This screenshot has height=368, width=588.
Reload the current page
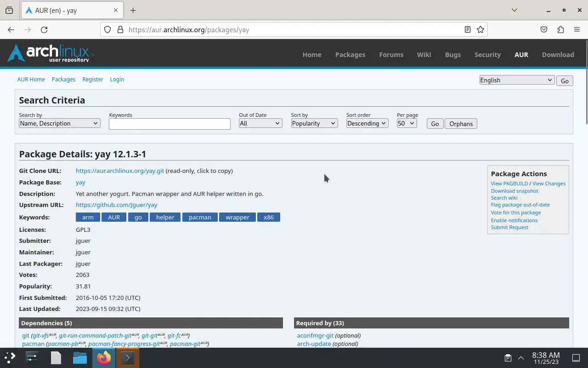tap(44, 29)
